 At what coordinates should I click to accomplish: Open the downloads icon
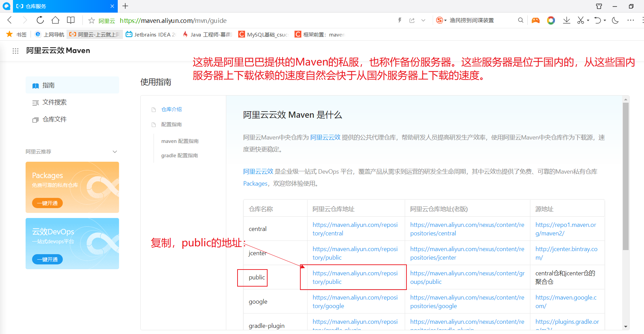click(x=567, y=20)
